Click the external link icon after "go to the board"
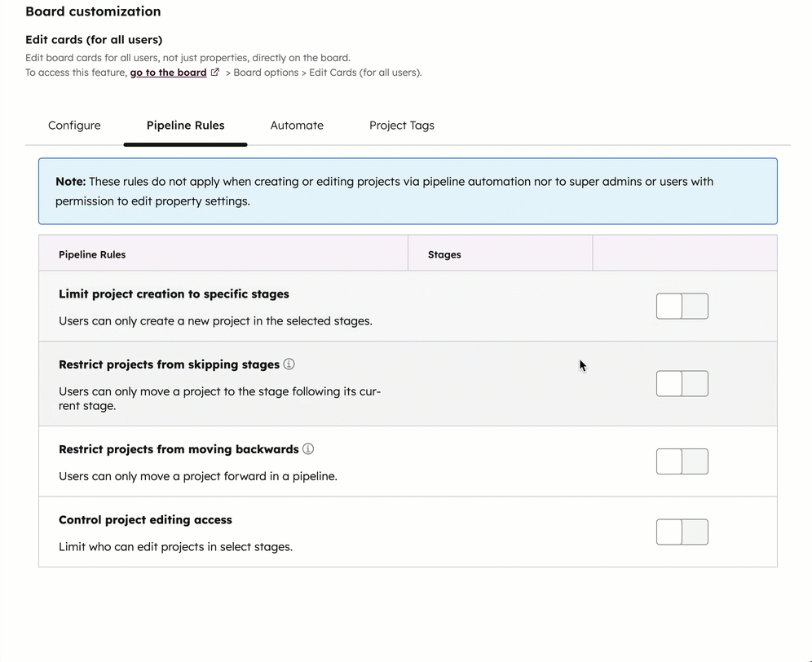This screenshot has width=812, height=662. (214, 72)
